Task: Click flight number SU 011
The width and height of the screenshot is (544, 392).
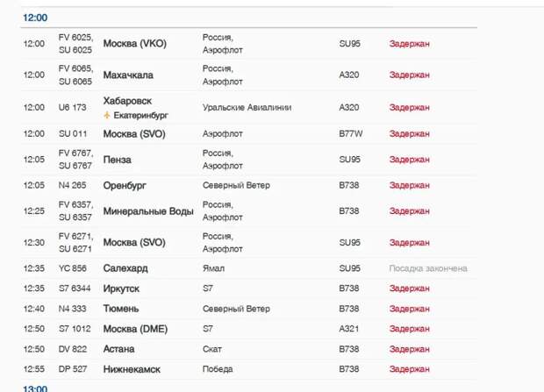Action: (x=73, y=134)
